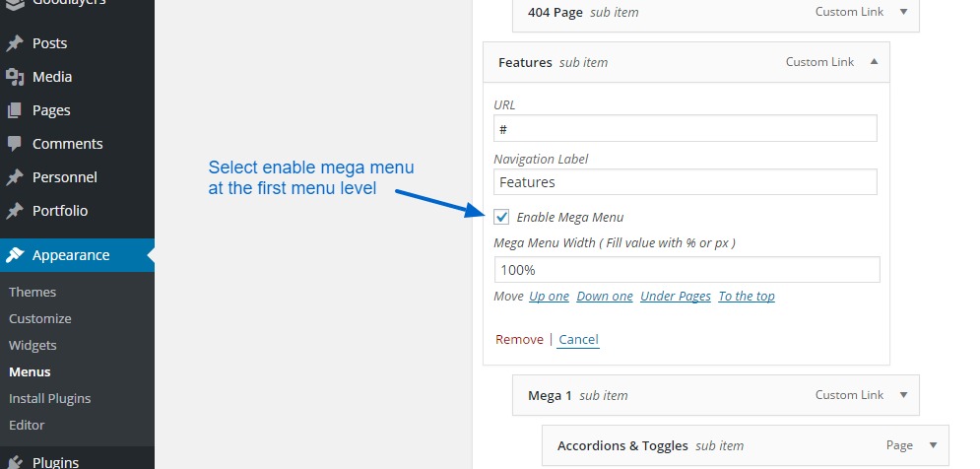Open the Themes submenu item

tap(33, 292)
